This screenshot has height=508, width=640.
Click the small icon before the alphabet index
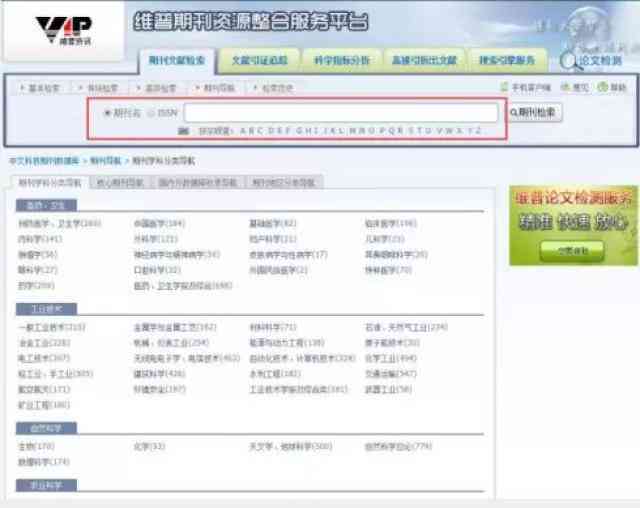coord(183,131)
